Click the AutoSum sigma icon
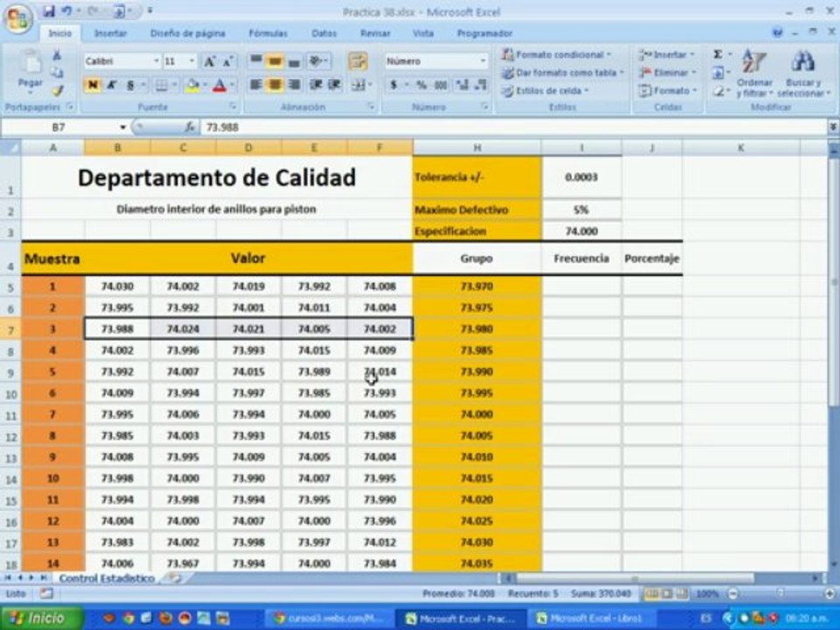 click(x=717, y=54)
